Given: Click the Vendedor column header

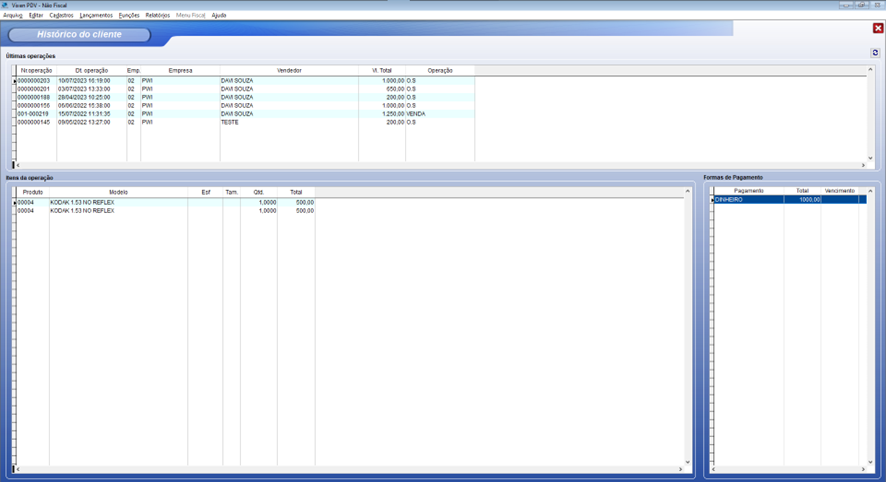Looking at the screenshot, I should 289,71.
